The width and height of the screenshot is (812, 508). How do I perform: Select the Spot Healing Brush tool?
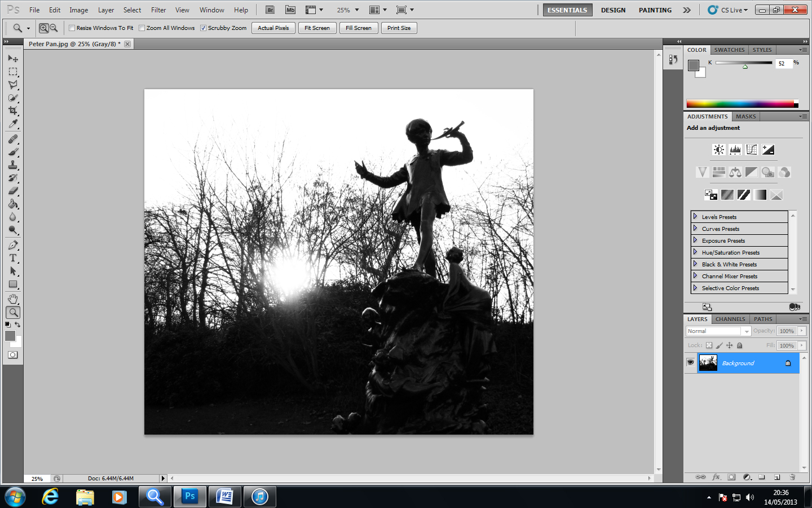(x=13, y=139)
